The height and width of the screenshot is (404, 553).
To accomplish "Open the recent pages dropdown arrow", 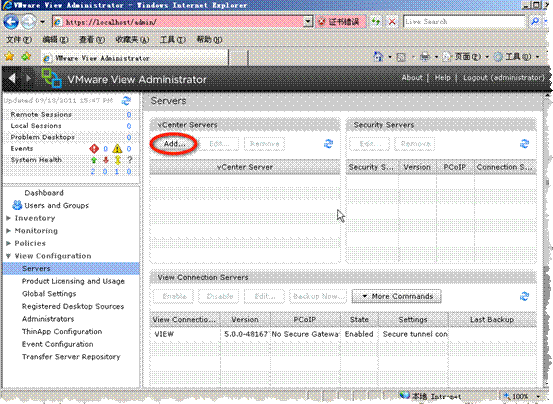I will tap(42, 22).
